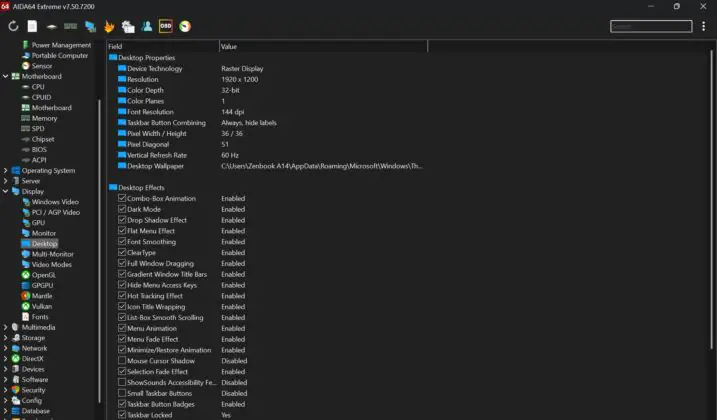
Task: Select the Resolution row value 1920 x 1200
Action: [x=240, y=80]
